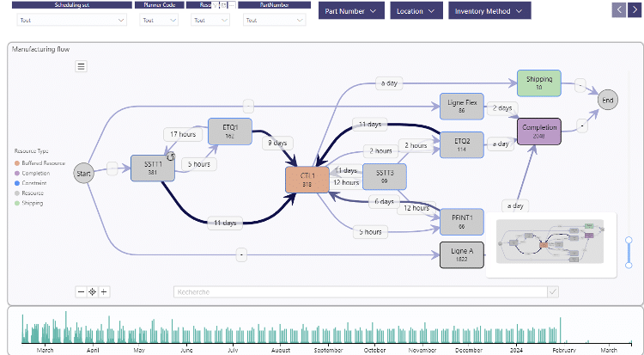Click the bottom handle of vertical slider
This screenshot has width=644, height=355.
(x=629, y=266)
